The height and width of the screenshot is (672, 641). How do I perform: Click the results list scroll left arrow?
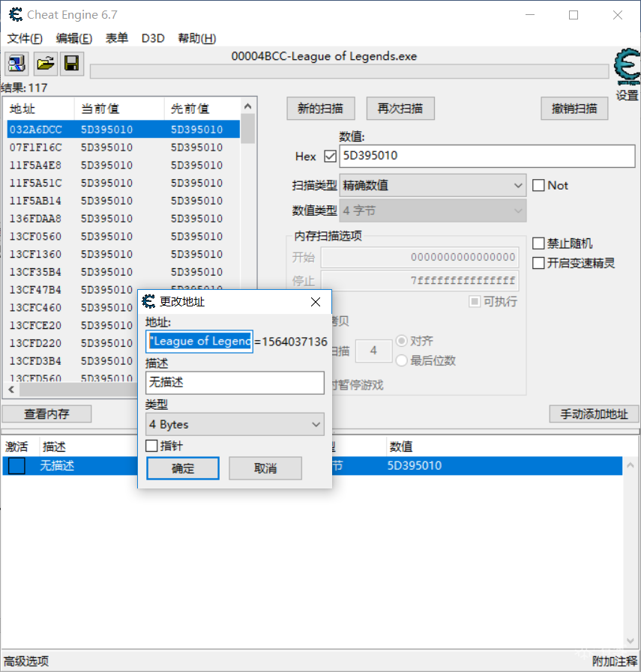pos(11,390)
